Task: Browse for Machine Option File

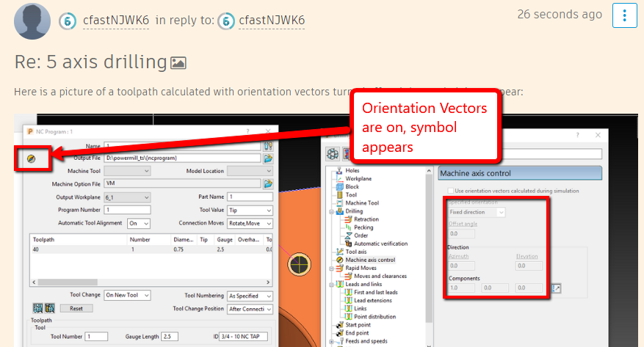Action: (268, 183)
